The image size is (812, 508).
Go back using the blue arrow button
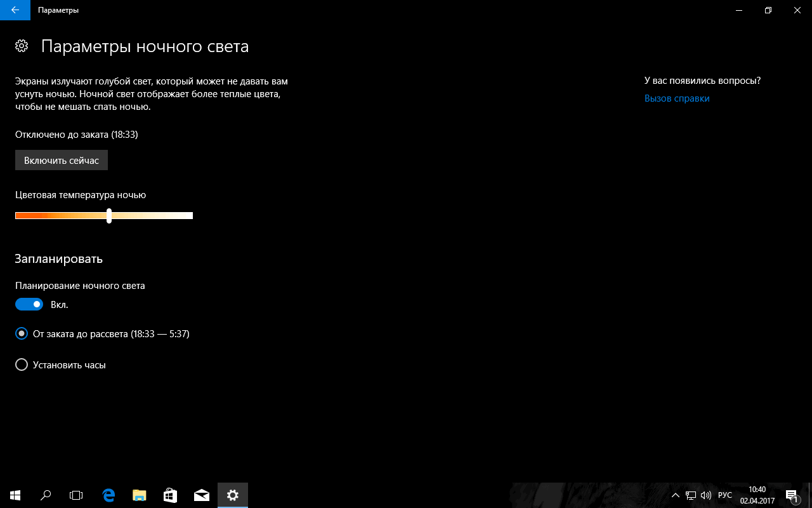[15, 10]
